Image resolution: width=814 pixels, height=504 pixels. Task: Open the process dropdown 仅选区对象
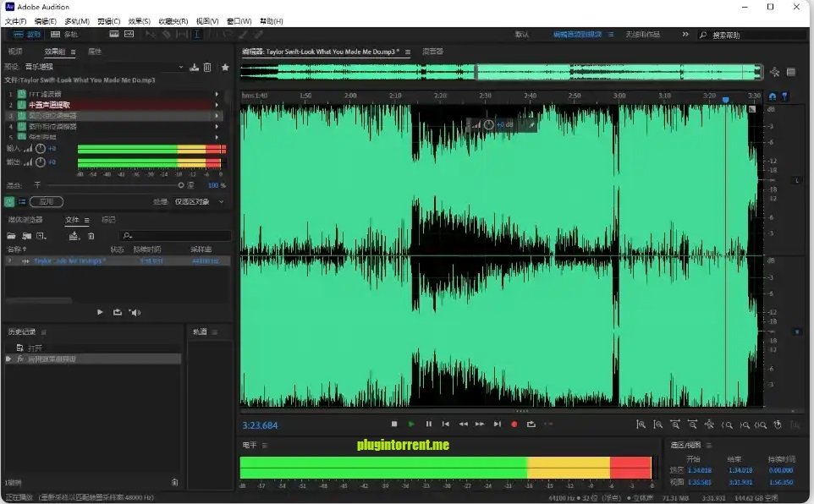coord(200,201)
